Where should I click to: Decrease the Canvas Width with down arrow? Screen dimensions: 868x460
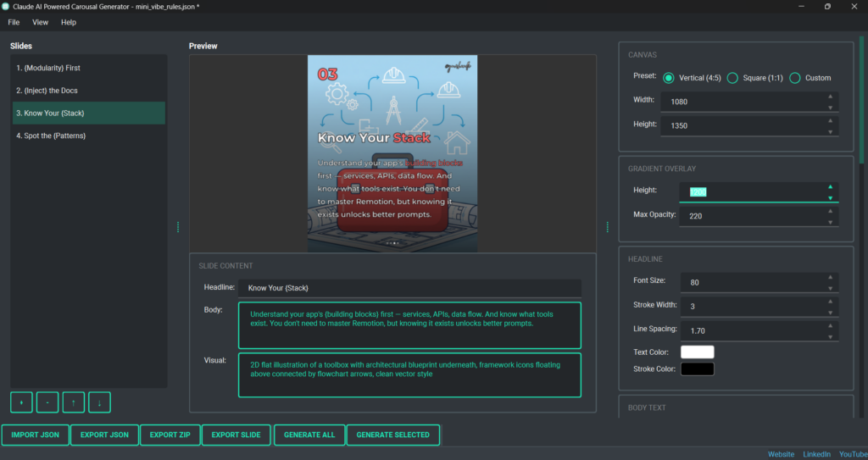coord(830,108)
